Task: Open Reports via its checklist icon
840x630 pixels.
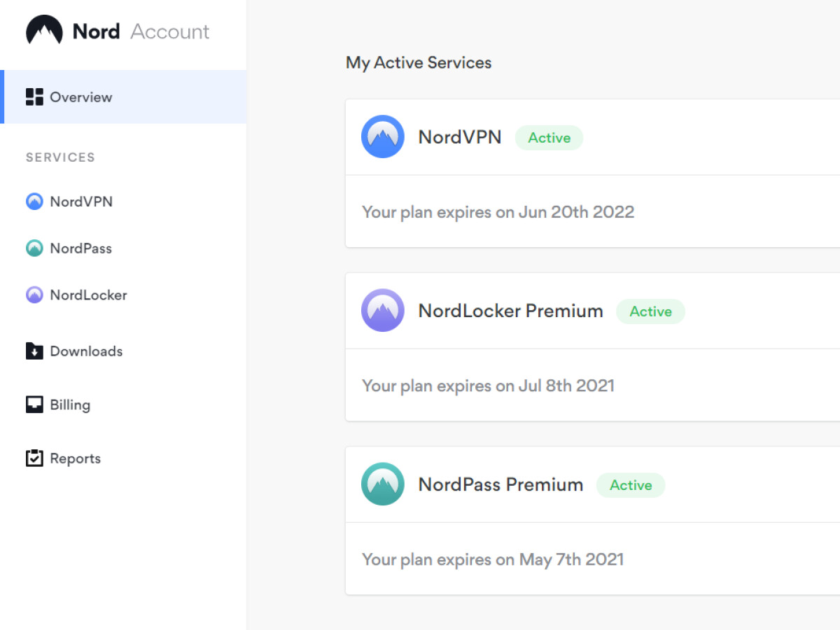Action: tap(34, 458)
